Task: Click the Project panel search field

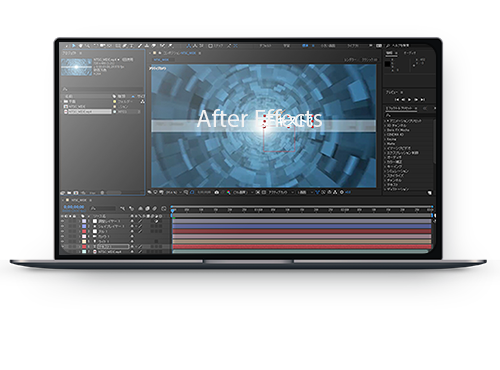Action: click(103, 89)
